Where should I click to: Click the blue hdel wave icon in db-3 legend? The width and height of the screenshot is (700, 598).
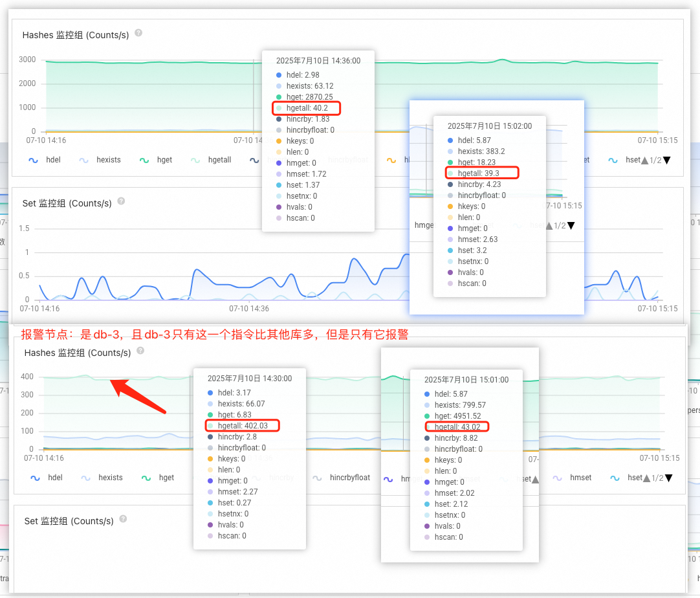coord(36,478)
